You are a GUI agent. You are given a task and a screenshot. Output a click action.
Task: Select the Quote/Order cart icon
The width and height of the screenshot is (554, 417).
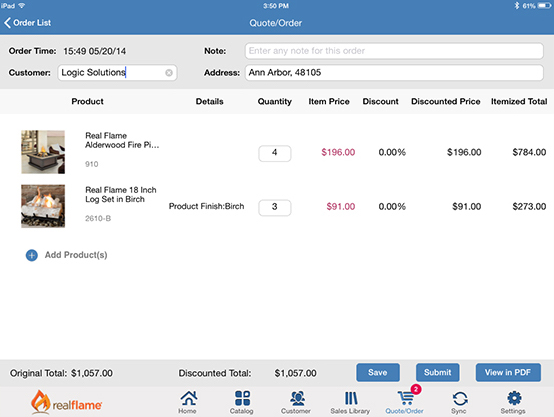coord(406,398)
